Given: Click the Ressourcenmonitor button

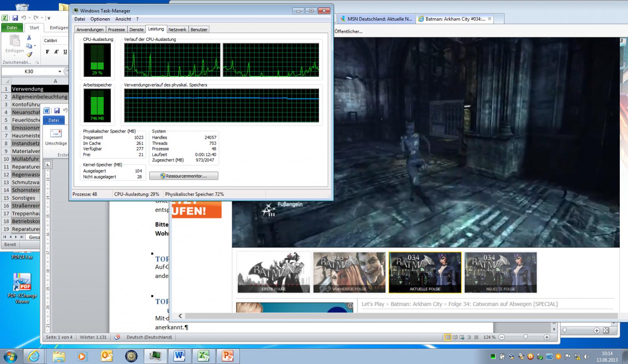Looking at the screenshot, I should coord(184,176).
